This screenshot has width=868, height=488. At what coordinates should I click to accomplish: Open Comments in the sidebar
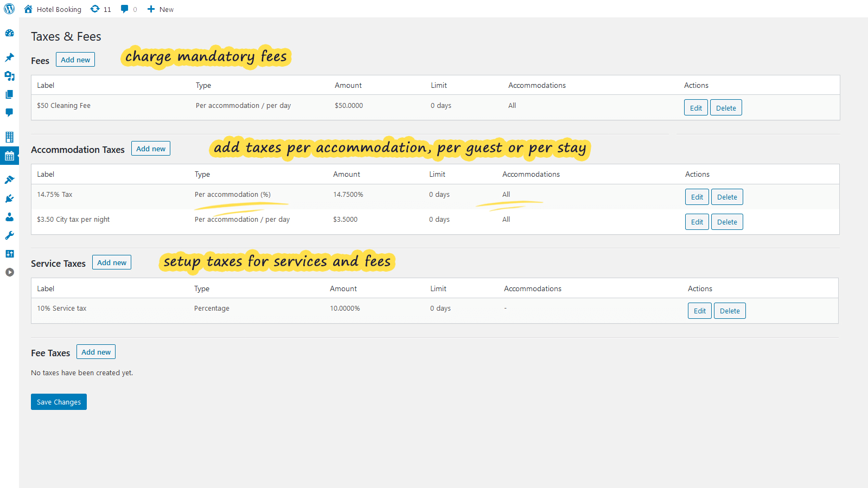[x=9, y=113]
